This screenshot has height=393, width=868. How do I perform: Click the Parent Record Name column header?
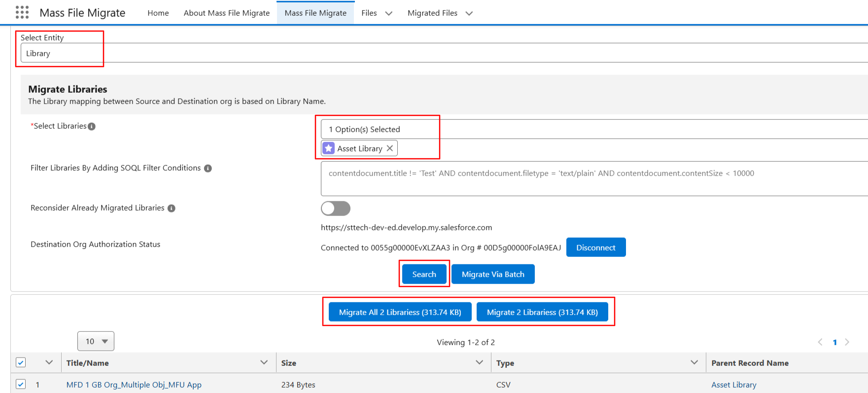point(750,363)
